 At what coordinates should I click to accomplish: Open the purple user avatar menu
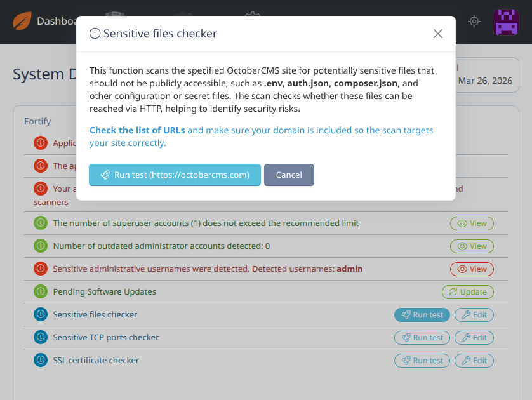pyautogui.click(x=506, y=22)
